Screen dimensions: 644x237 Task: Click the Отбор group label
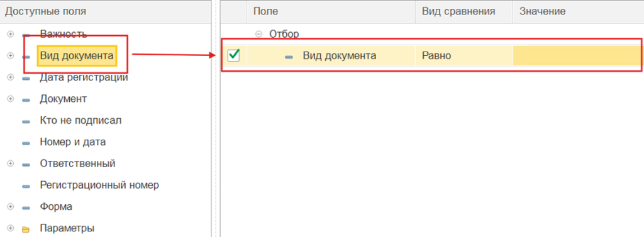coord(284,34)
